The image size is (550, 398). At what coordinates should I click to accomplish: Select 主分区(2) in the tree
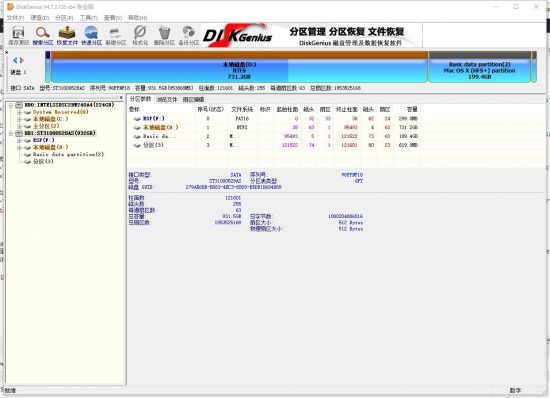coord(46,126)
